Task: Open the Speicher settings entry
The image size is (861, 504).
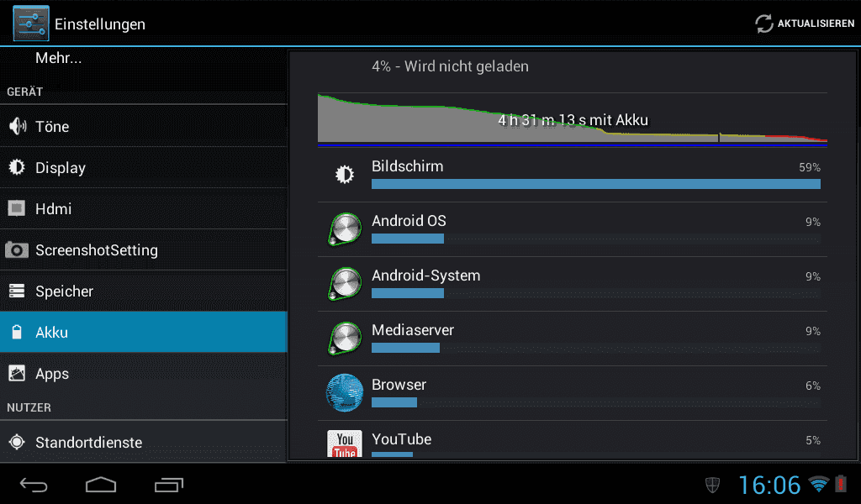Action: click(144, 291)
